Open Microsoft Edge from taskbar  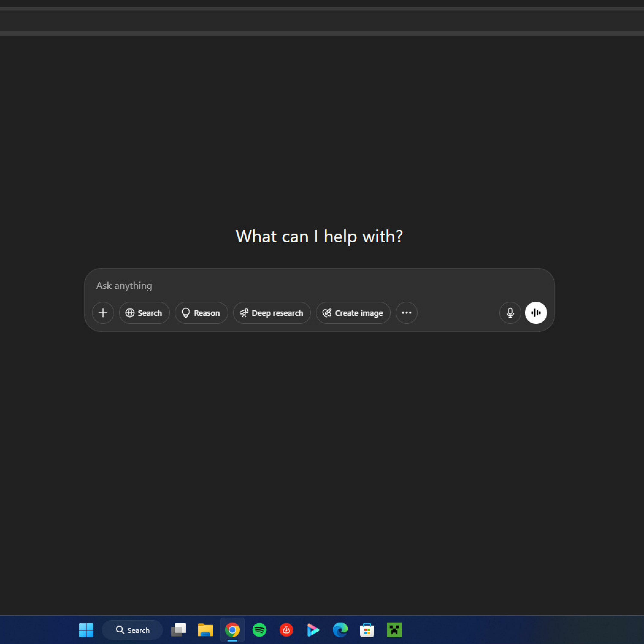(340, 630)
